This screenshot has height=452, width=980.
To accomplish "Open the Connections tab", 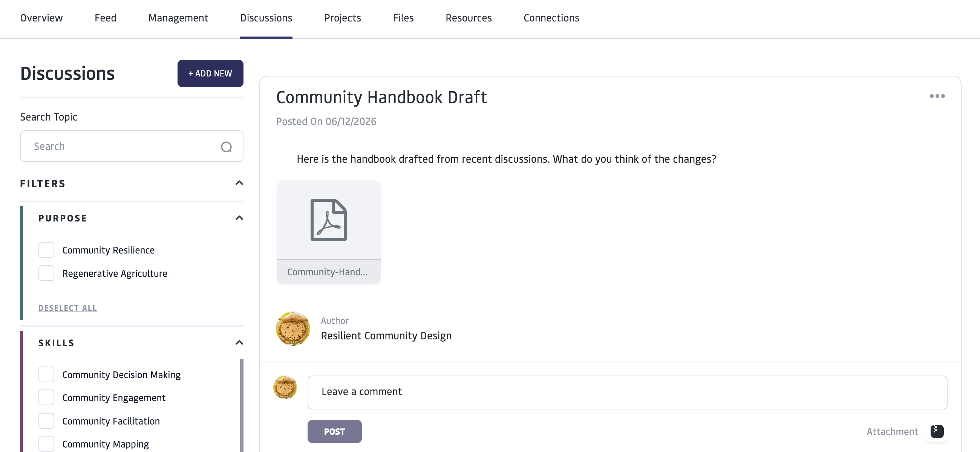I will point(551,18).
